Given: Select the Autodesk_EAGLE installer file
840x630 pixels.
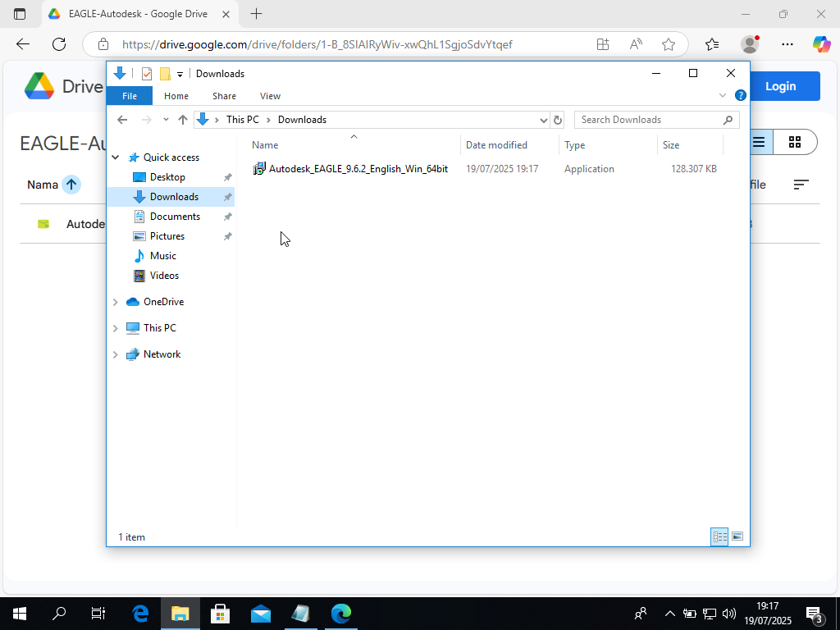Looking at the screenshot, I should click(358, 169).
